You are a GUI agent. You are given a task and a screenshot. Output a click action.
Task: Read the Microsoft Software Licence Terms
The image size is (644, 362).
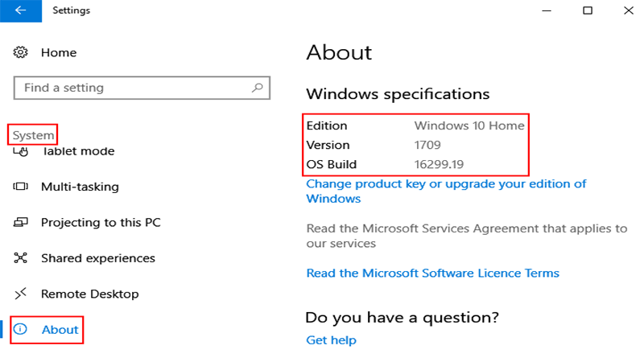[433, 274]
